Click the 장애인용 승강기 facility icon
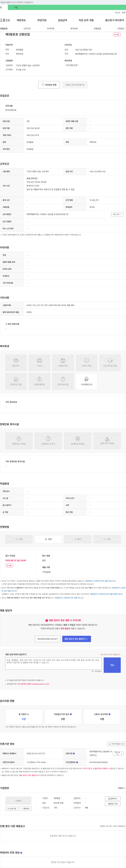The width and height of the screenshot is (126, 868). (x=48, y=441)
